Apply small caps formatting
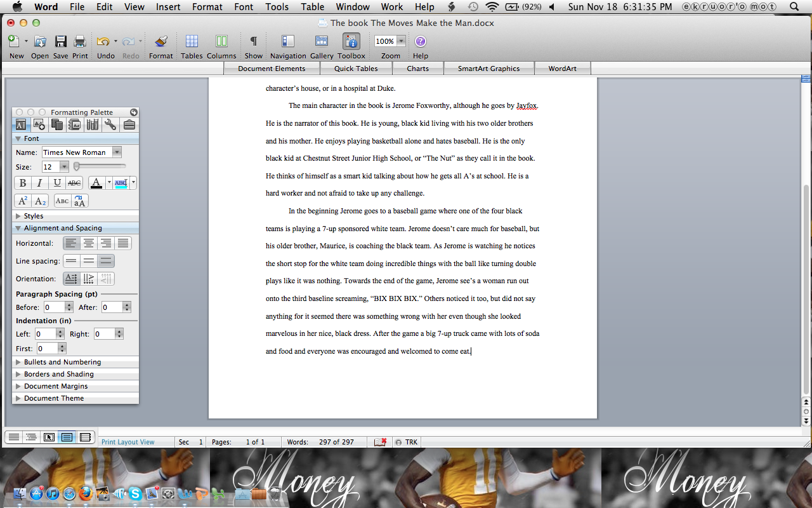 coord(62,201)
